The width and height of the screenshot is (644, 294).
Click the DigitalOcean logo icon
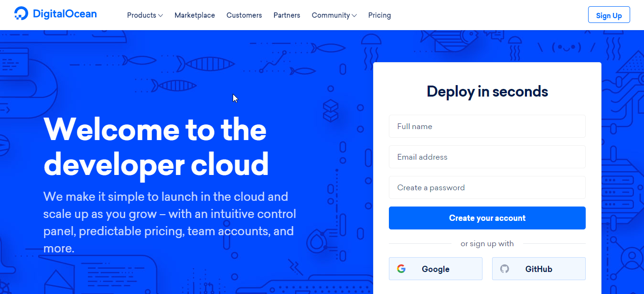(21, 13)
